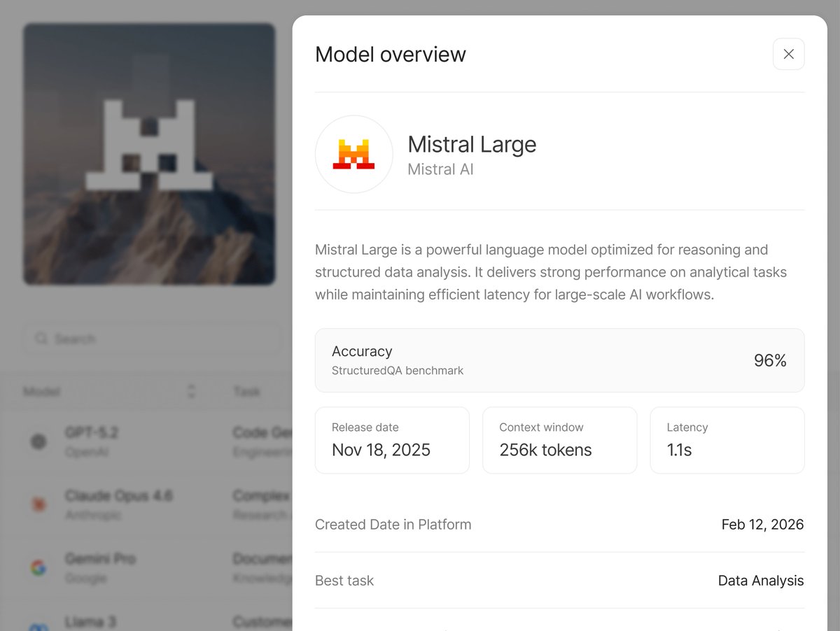Click the Feb 12, 2026 created date
This screenshot has height=631, width=840.
[762, 525]
